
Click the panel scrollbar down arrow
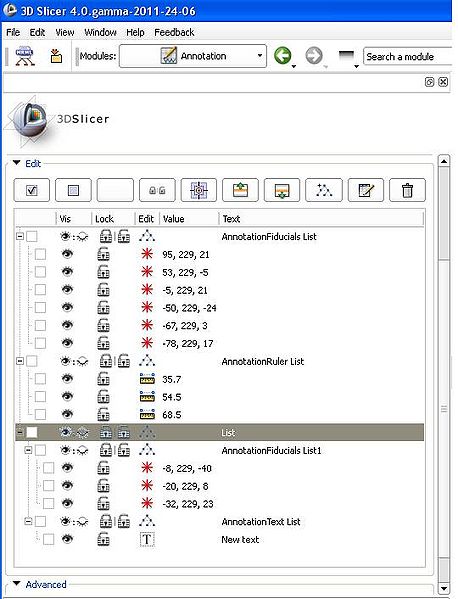click(x=443, y=588)
